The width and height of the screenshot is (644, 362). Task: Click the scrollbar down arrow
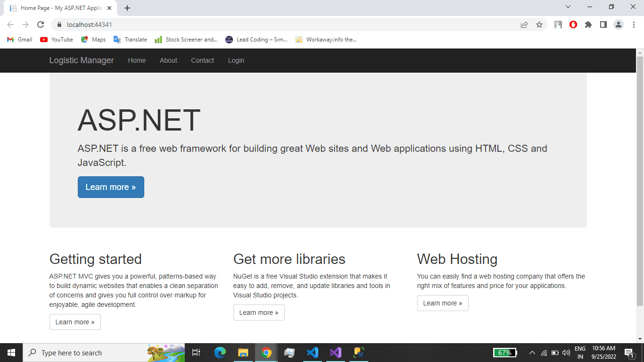click(x=640, y=339)
